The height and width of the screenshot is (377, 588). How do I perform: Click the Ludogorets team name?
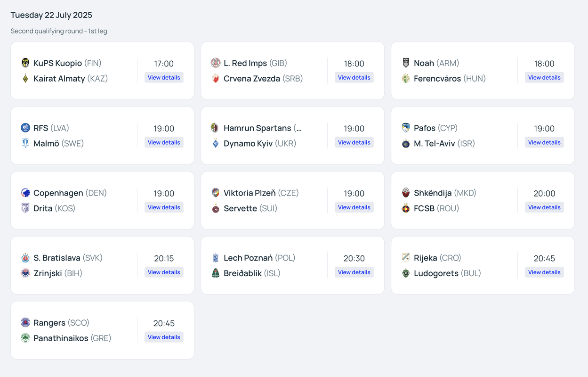(436, 274)
